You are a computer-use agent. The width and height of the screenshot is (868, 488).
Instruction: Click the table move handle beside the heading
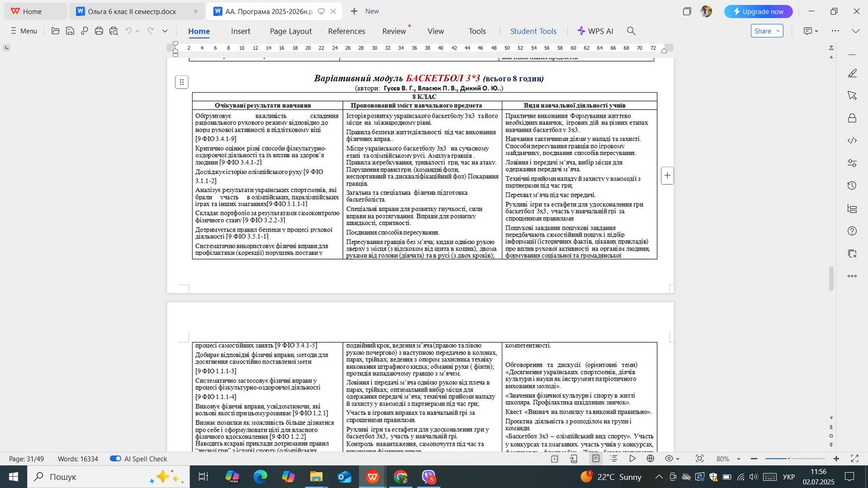(182, 82)
